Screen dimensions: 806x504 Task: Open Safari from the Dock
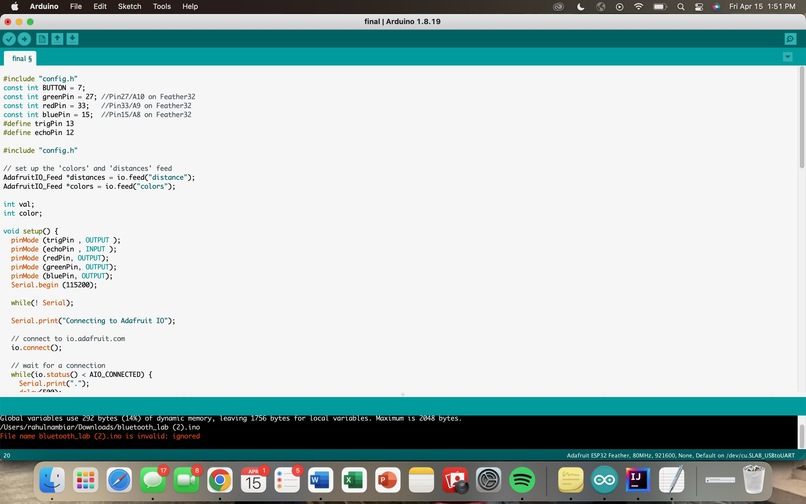pos(119,480)
